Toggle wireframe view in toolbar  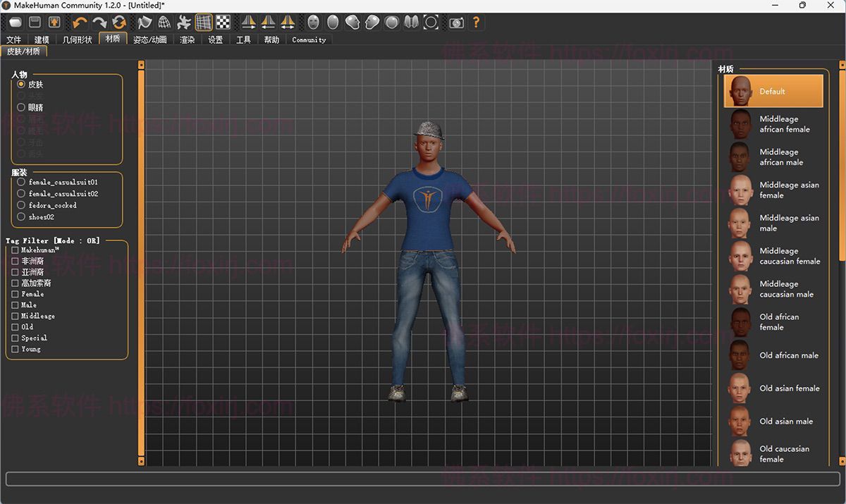[164, 23]
